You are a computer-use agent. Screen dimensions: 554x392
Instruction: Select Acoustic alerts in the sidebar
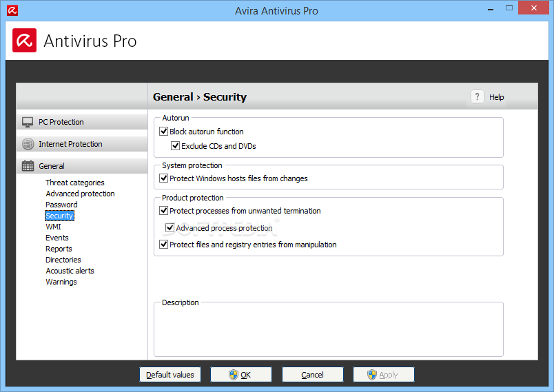click(x=70, y=271)
